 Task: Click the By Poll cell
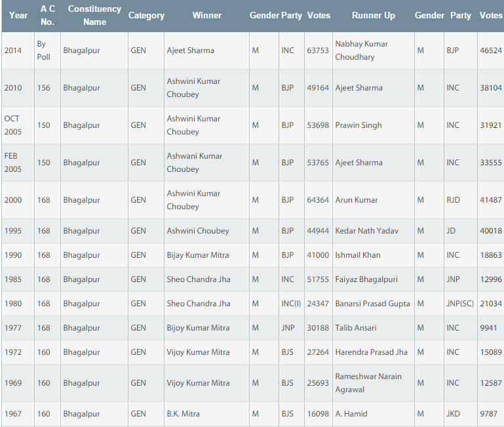click(x=43, y=51)
